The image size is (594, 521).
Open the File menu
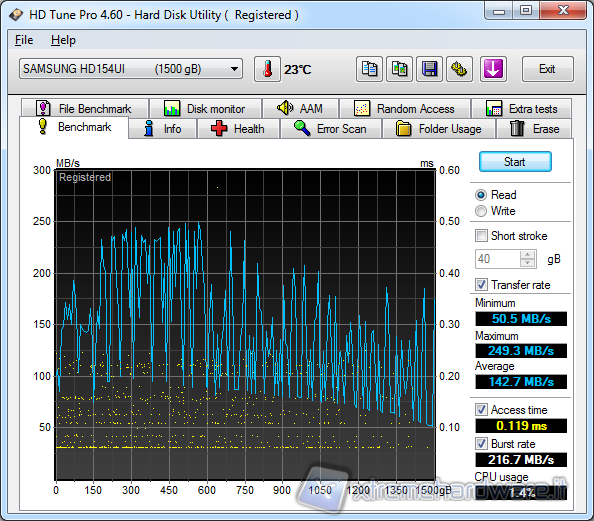24,40
